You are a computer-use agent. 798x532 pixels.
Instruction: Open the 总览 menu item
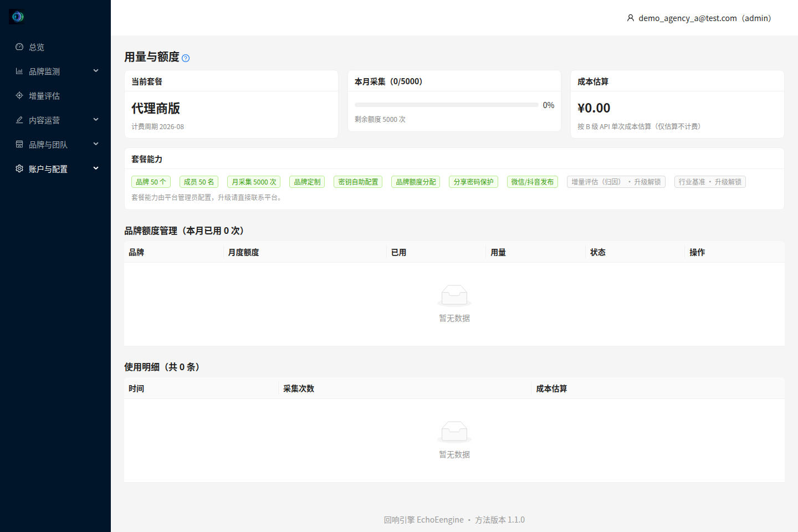pyautogui.click(x=55, y=47)
